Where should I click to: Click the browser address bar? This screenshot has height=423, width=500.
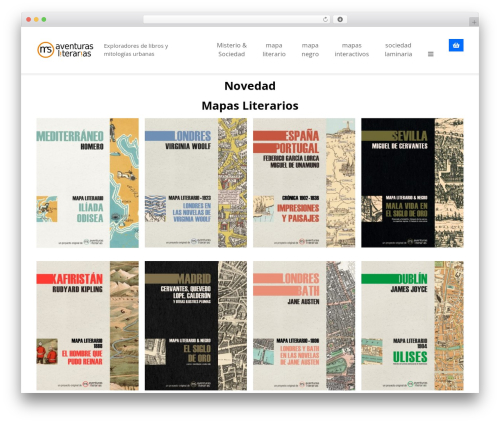click(x=236, y=20)
